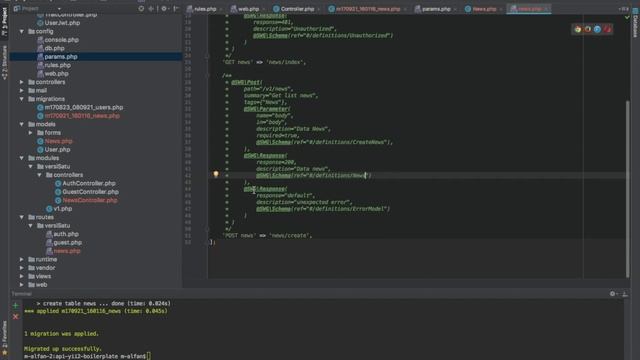The width and height of the screenshot is (640, 360).
Task: Switch to the Controller.php editor tab
Action: point(297,9)
